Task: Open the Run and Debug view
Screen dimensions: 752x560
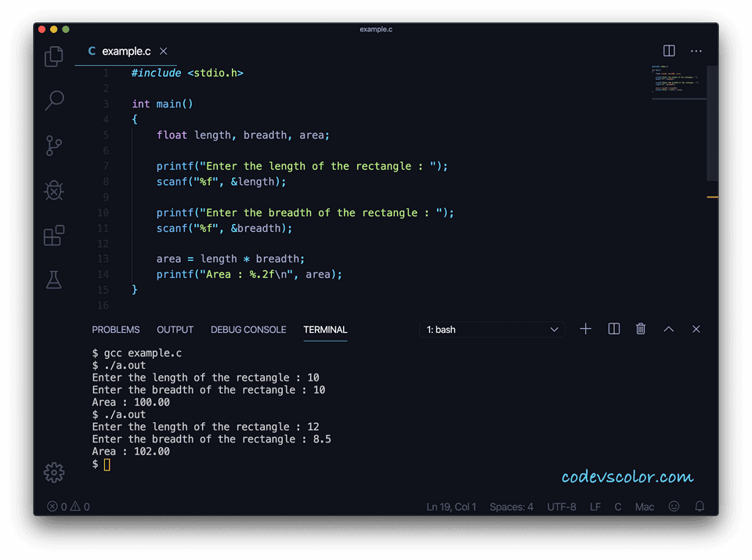Action: tap(54, 190)
